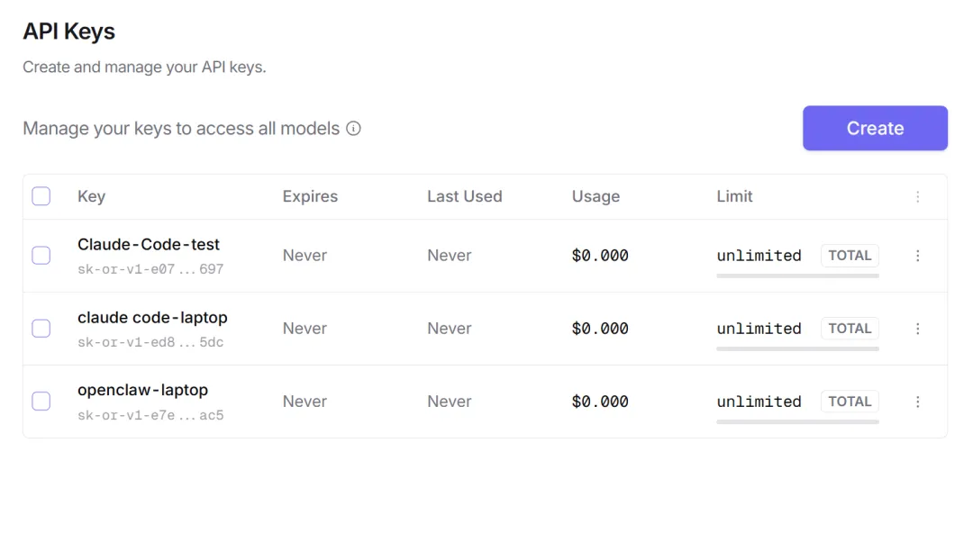The width and height of the screenshot is (973, 560).
Task: Click the Claude-Code-test limit usage bar
Action: coord(797,275)
